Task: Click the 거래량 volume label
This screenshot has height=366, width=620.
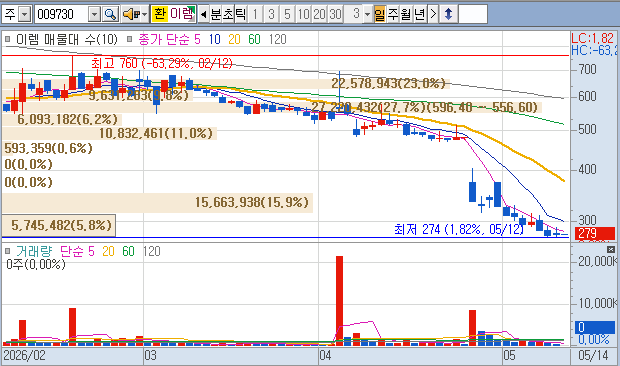Action: pos(34,251)
